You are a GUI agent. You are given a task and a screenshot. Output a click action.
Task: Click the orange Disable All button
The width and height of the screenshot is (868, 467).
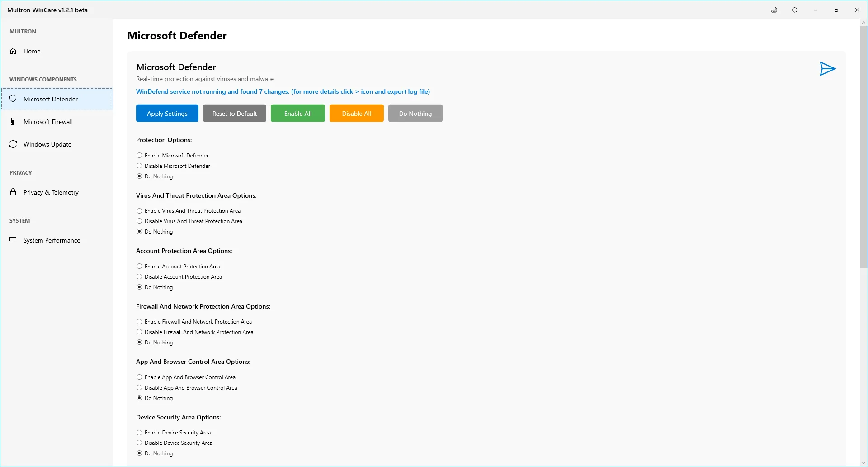(x=357, y=114)
